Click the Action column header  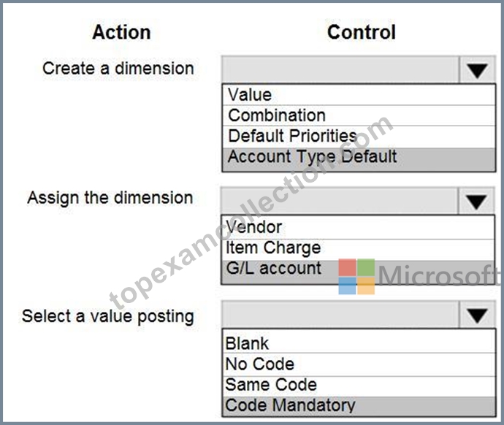point(121,32)
